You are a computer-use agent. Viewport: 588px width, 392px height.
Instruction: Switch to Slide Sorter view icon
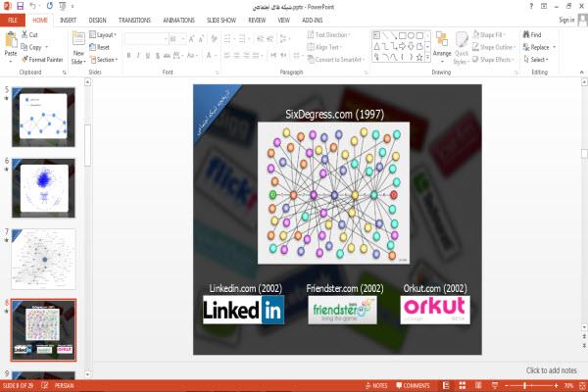tap(462, 385)
